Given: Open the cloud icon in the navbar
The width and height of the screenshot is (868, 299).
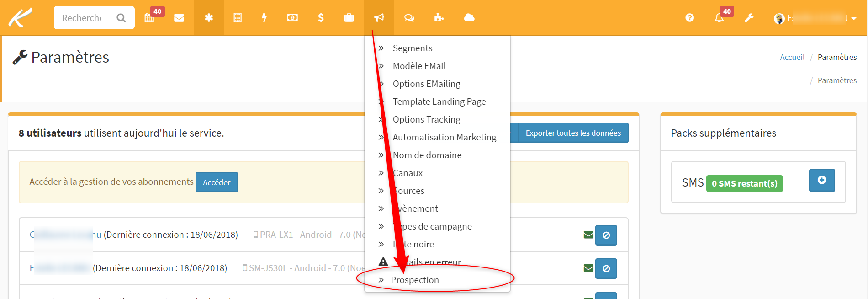Looking at the screenshot, I should [469, 18].
